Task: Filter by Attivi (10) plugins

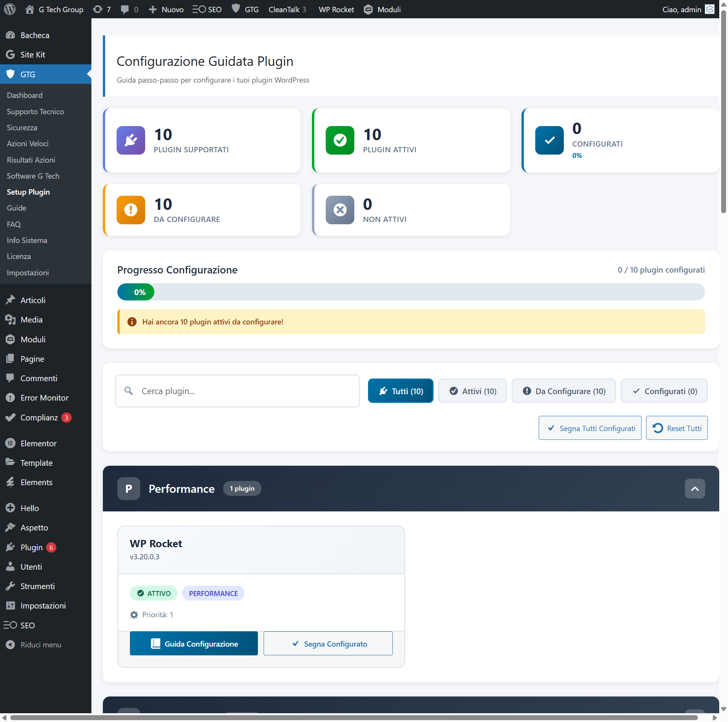Action: pyautogui.click(x=472, y=391)
